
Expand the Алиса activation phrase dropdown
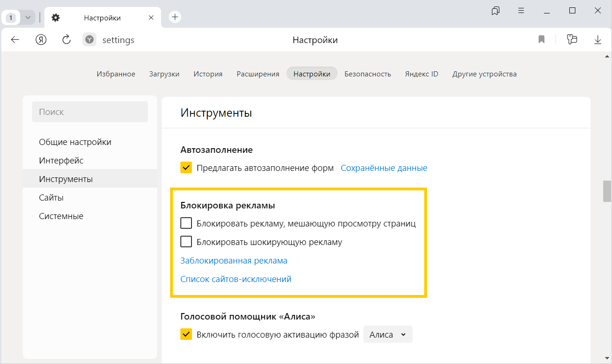[x=388, y=334]
